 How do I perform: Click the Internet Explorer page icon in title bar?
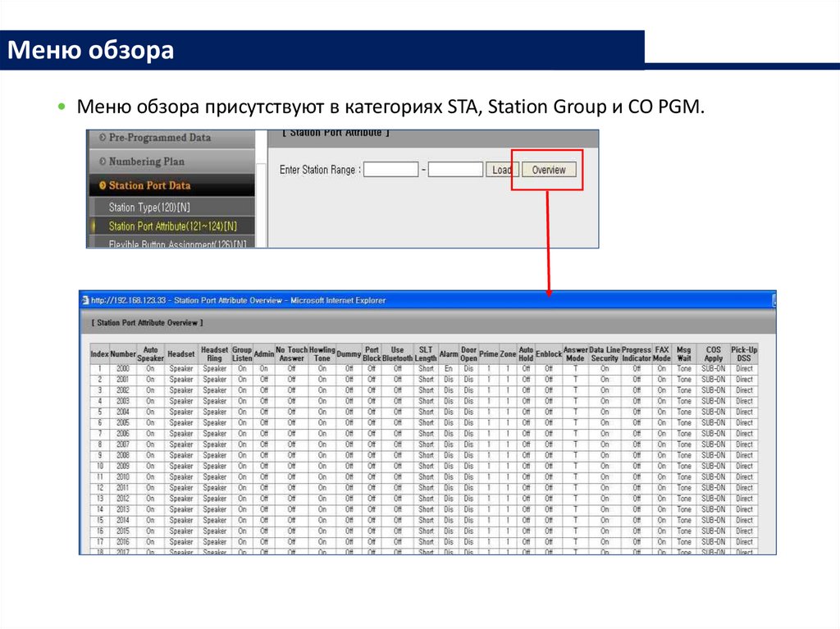coord(84,301)
